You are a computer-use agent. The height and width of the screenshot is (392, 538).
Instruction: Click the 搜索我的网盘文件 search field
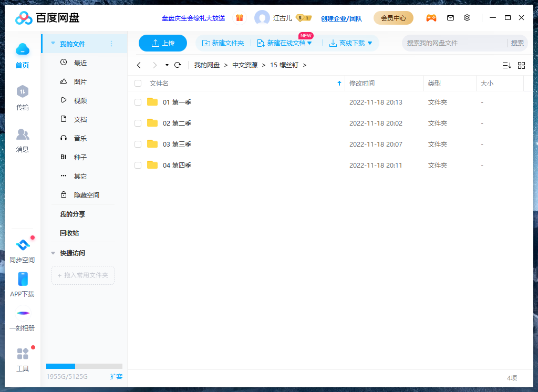(x=454, y=43)
